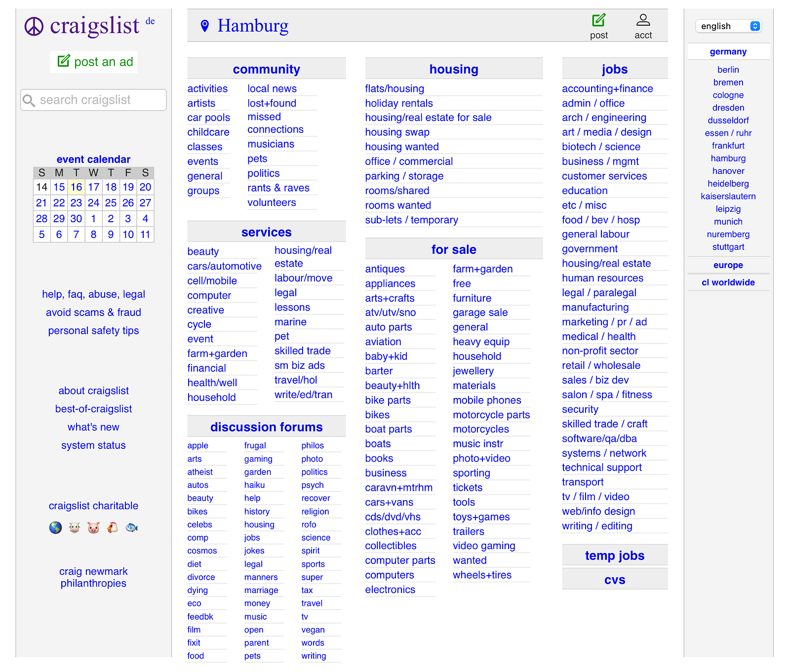Screen dimensions: 790x672
Task: Open personal safety tips link
Action: (93, 331)
